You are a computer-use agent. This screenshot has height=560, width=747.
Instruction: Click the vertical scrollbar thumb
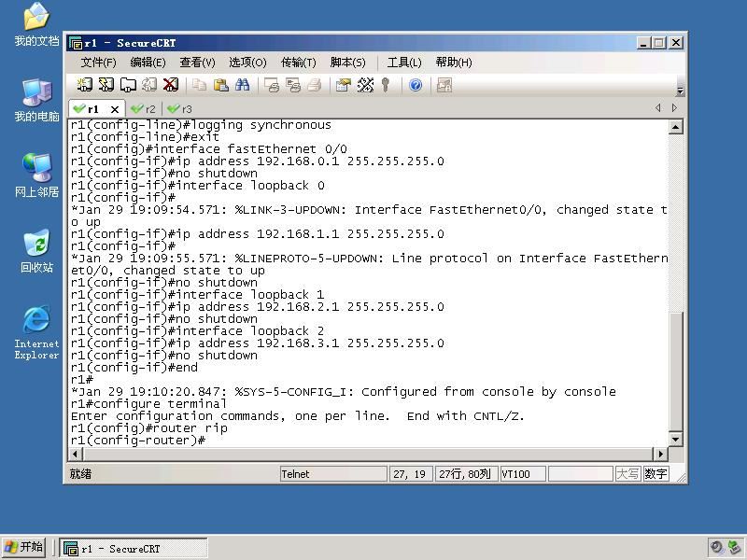(x=675, y=371)
